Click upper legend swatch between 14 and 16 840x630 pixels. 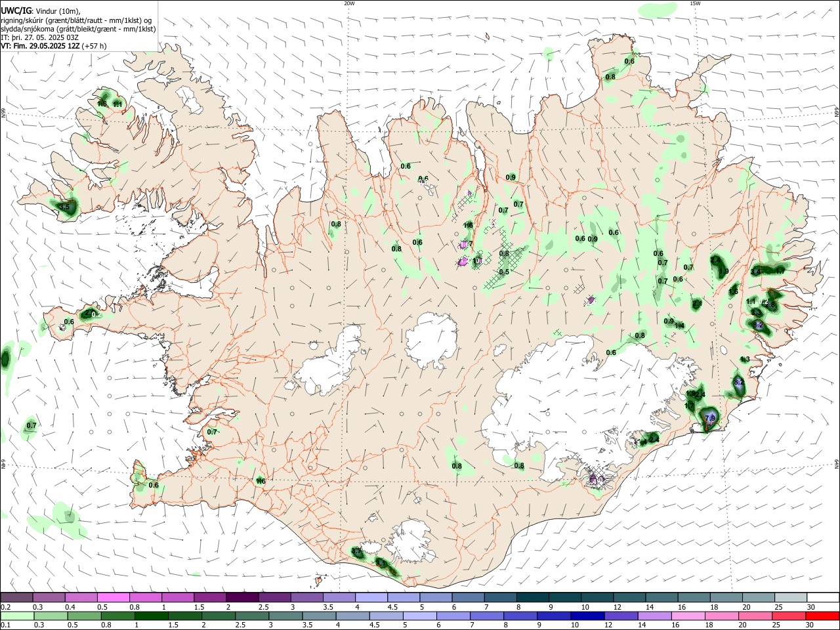(662, 597)
